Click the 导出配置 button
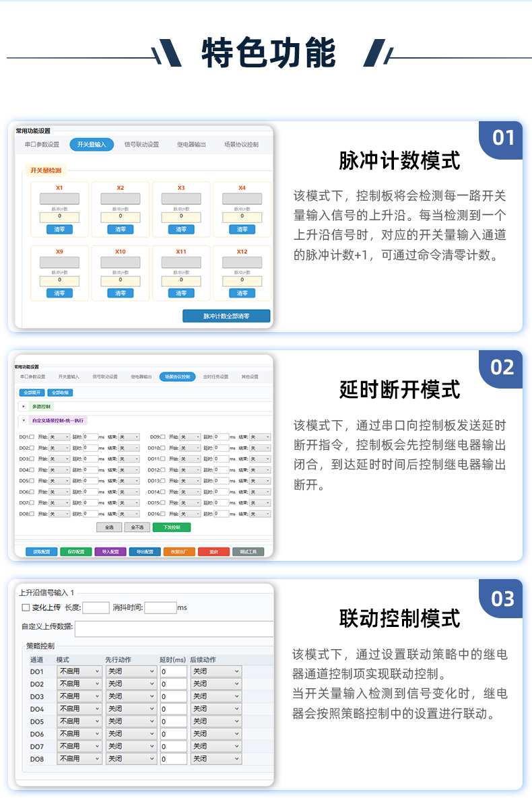 [x=145, y=552]
